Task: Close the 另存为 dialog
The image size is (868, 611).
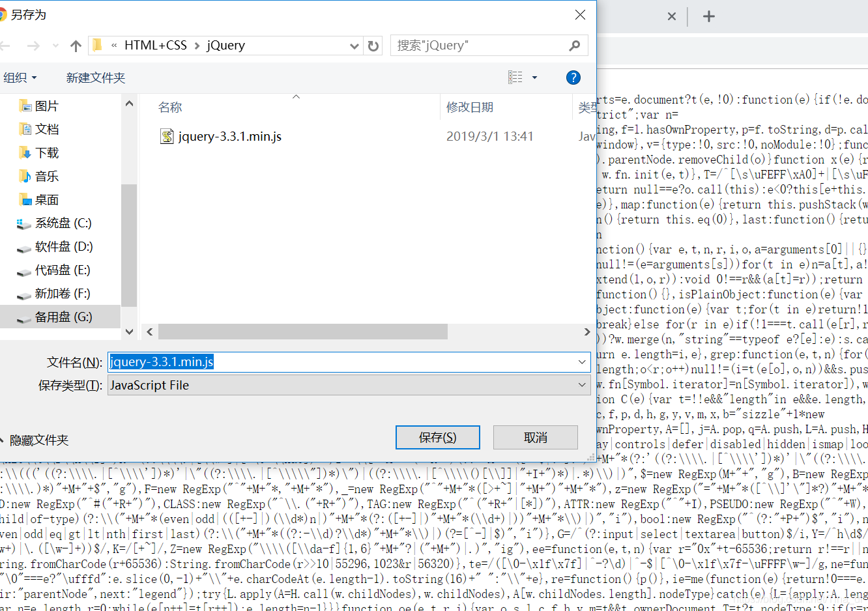Action: (580, 14)
